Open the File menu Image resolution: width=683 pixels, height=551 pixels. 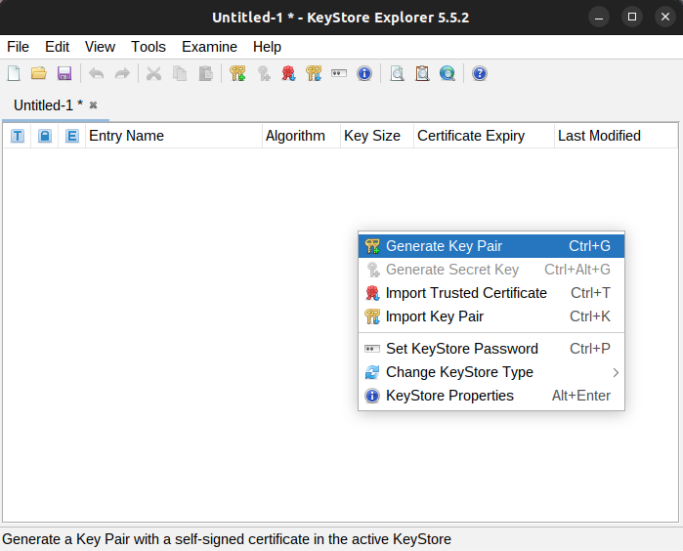(18, 47)
